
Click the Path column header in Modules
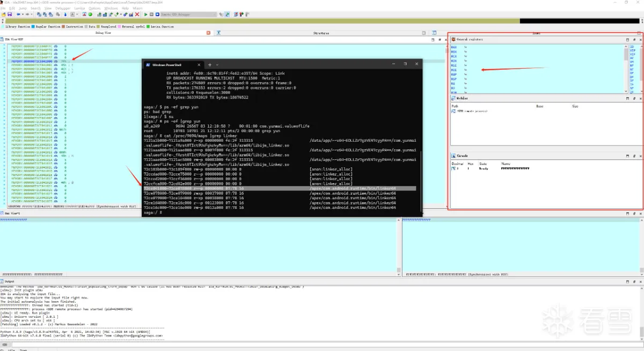pyautogui.click(x=455, y=106)
